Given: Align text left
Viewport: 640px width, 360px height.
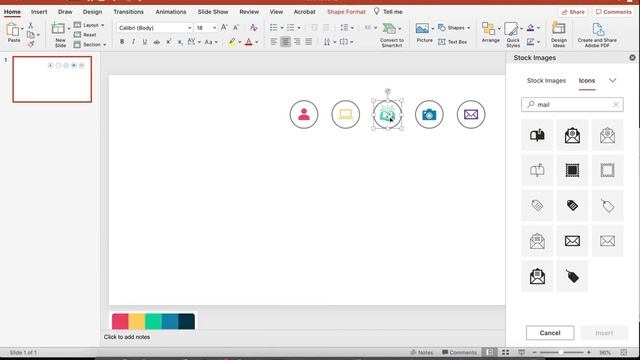Looking at the screenshot, I should pyautogui.click(x=273, y=42).
